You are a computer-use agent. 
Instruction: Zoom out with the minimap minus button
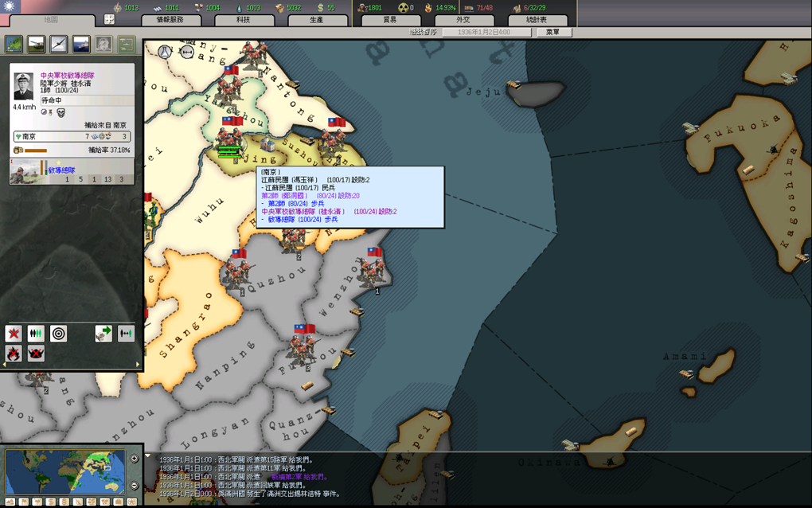click(134, 486)
